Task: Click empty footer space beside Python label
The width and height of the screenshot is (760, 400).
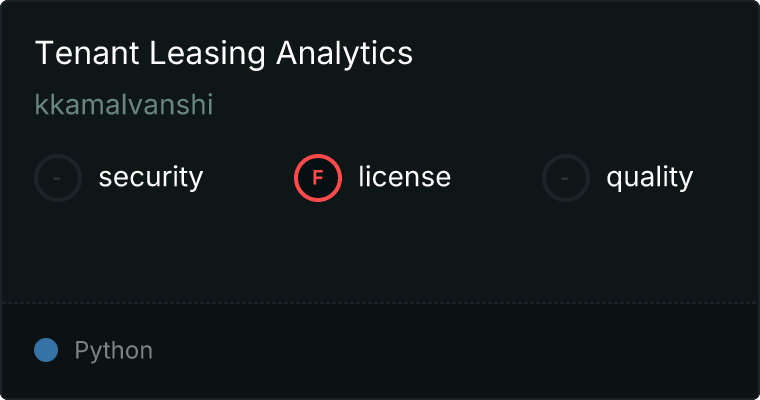Action: [x=450, y=351]
